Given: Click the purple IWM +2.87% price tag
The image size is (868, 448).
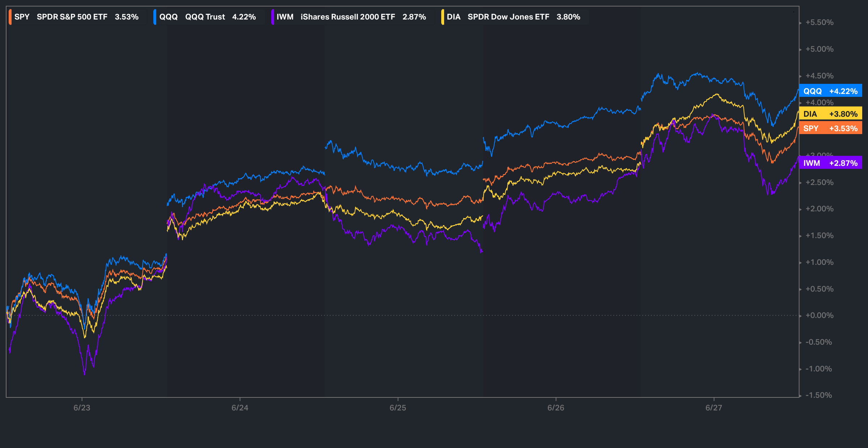Looking at the screenshot, I should [830, 163].
